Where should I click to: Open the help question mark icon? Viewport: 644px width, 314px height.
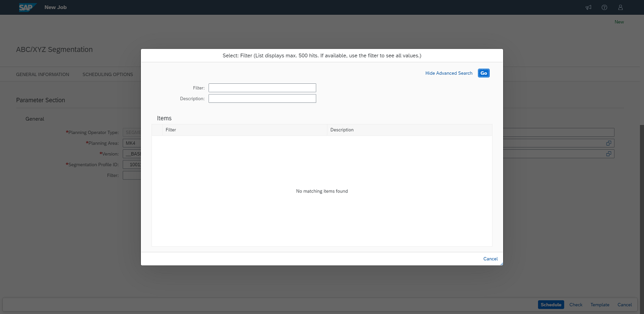tap(604, 7)
